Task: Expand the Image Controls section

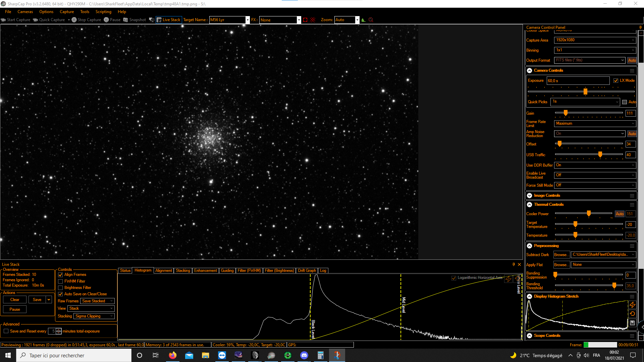Action: click(x=530, y=195)
